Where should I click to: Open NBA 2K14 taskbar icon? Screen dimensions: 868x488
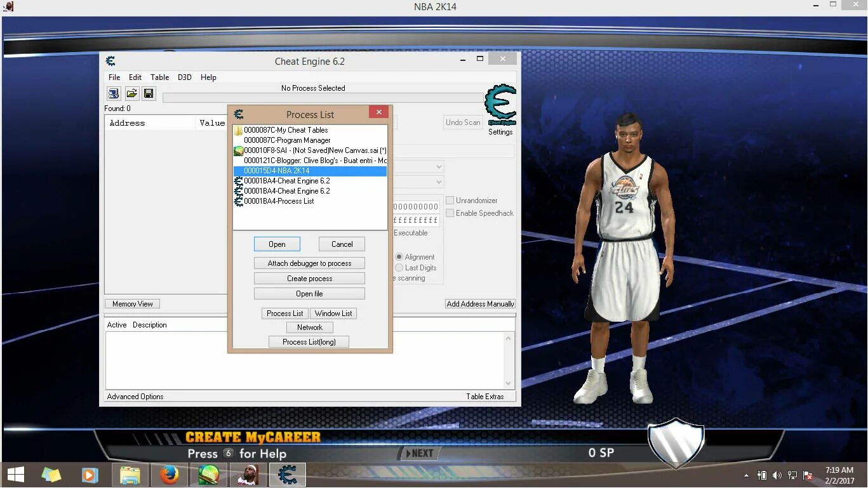[248, 475]
